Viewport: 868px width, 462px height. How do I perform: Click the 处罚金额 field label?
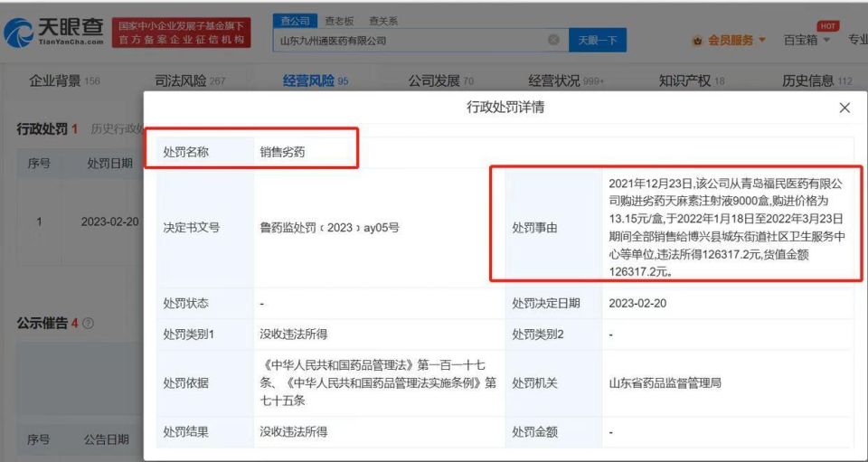[x=534, y=431]
